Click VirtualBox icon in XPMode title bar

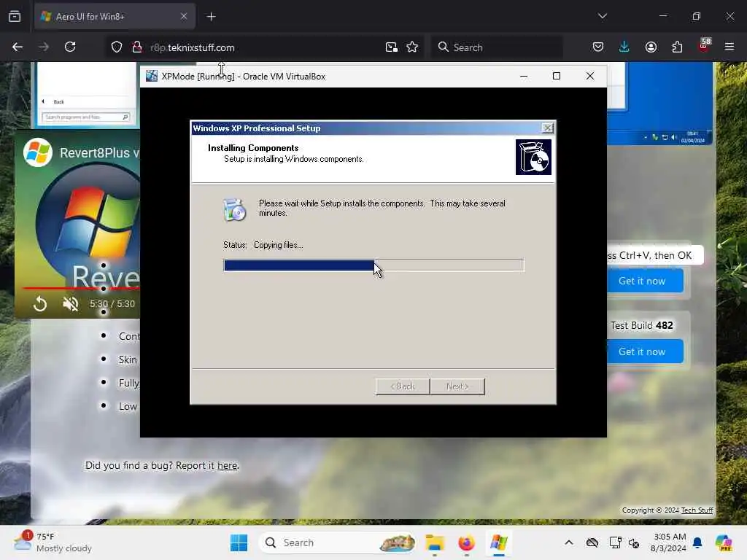(x=152, y=76)
